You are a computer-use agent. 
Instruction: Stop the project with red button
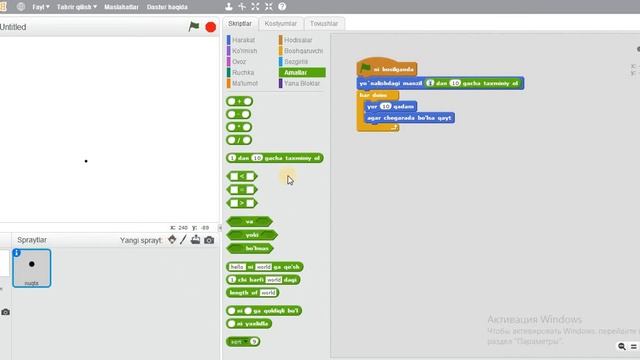click(211, 27)
